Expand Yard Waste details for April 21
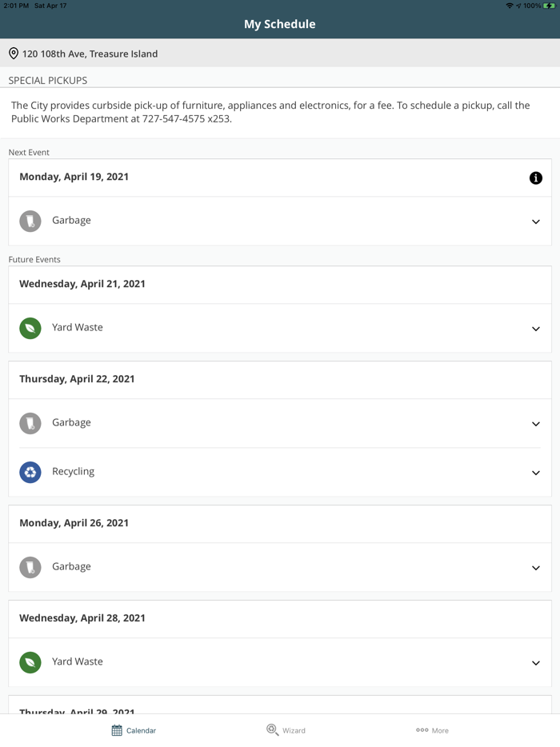 click(x=536, y=329)
